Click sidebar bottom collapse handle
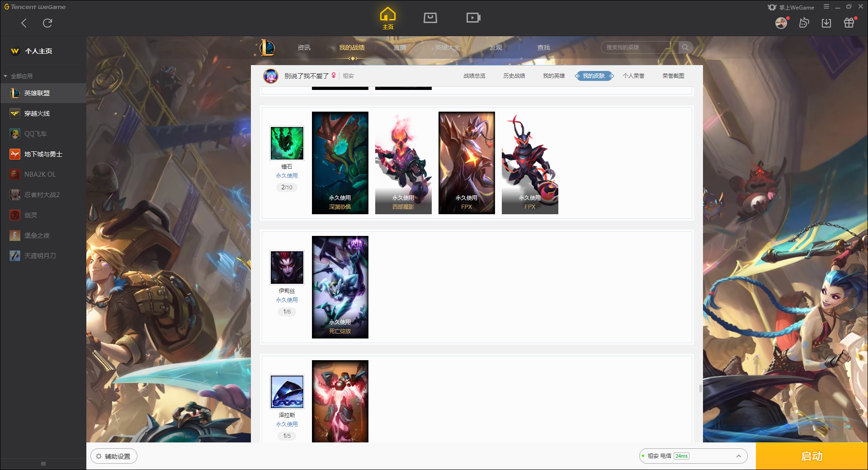This screenshot has height=470, width=868. [x=43, y=464]
